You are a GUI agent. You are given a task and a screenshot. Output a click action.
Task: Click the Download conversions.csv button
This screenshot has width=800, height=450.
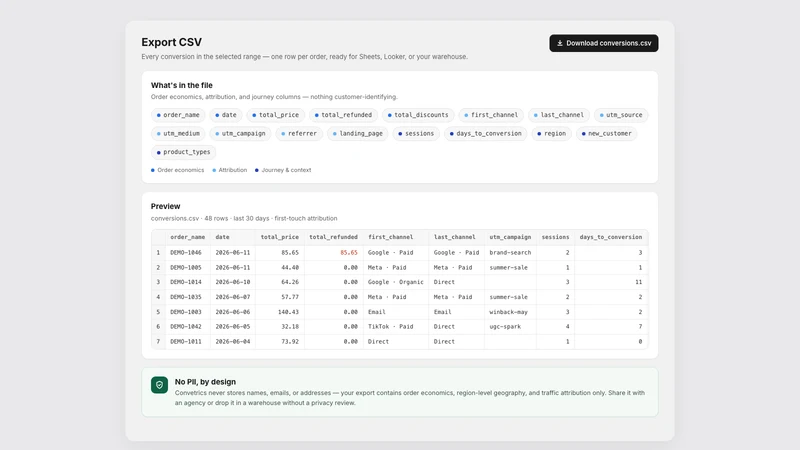604,43
